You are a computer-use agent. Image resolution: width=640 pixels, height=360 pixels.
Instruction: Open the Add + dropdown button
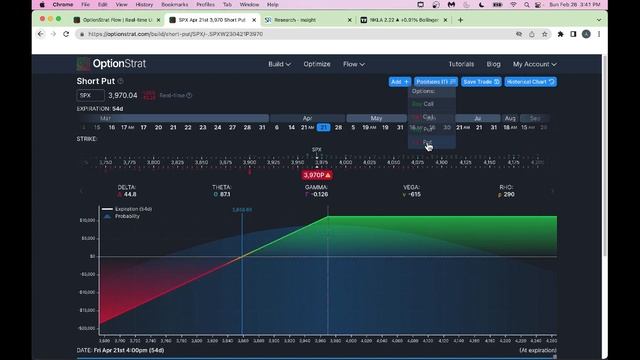(400, 82)
